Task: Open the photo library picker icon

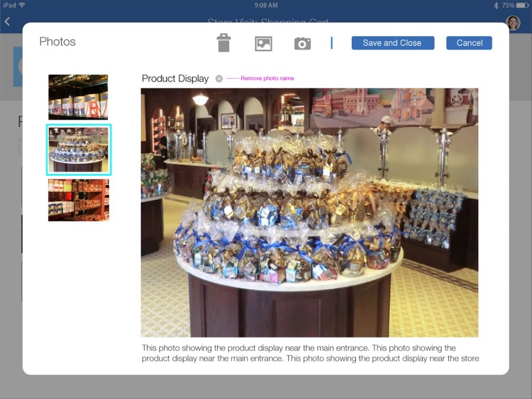Action: click(x=263, y=44)
